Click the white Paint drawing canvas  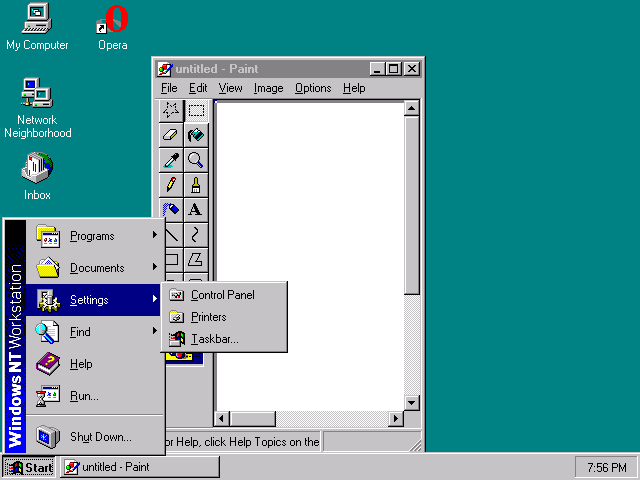click(x=310, y=256)
